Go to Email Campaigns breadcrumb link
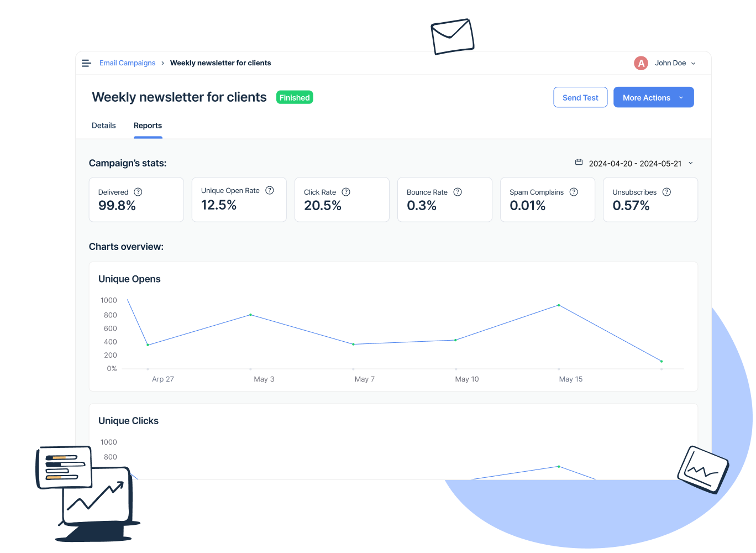 127,63
